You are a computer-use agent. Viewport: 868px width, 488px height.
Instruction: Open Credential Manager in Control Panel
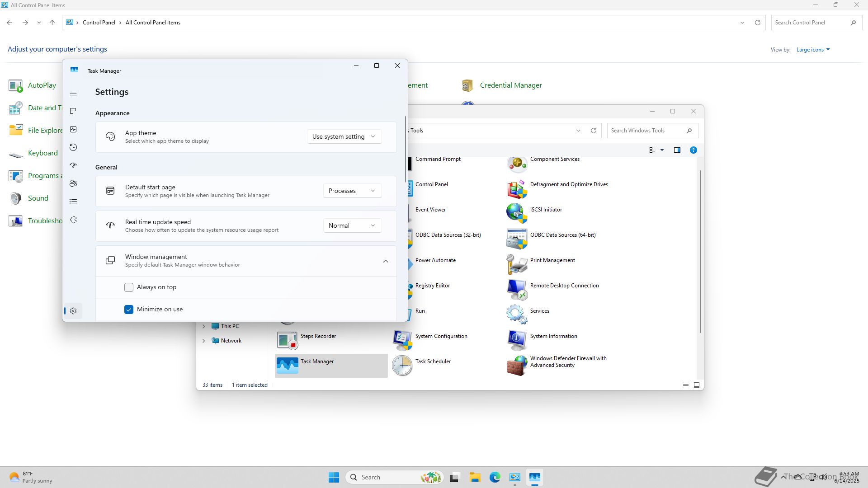tap(510, 85)
